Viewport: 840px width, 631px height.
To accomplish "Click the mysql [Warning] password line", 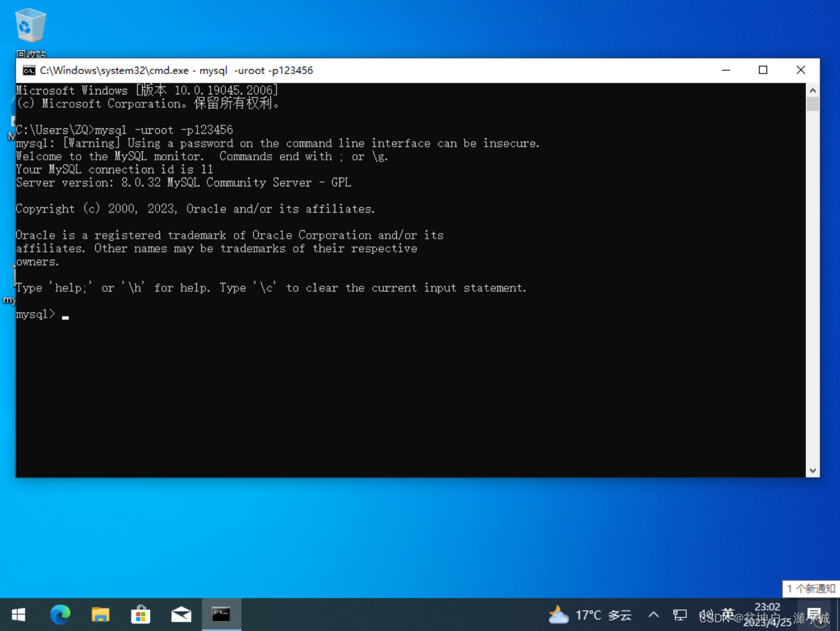I will (x=278, y=143).
